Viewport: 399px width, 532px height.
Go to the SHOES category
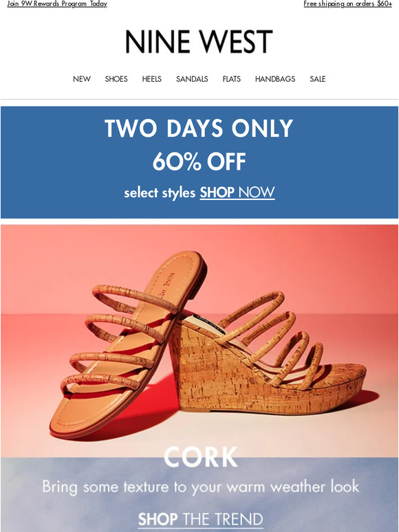click(116, 79)
